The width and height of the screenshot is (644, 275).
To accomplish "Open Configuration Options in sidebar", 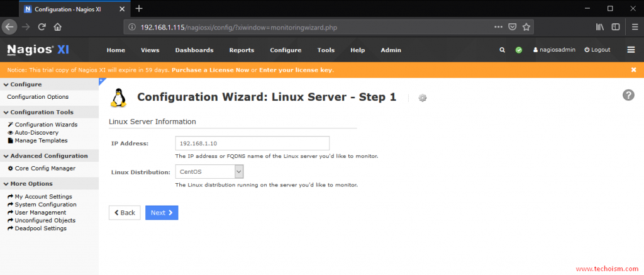I will 38,97.
